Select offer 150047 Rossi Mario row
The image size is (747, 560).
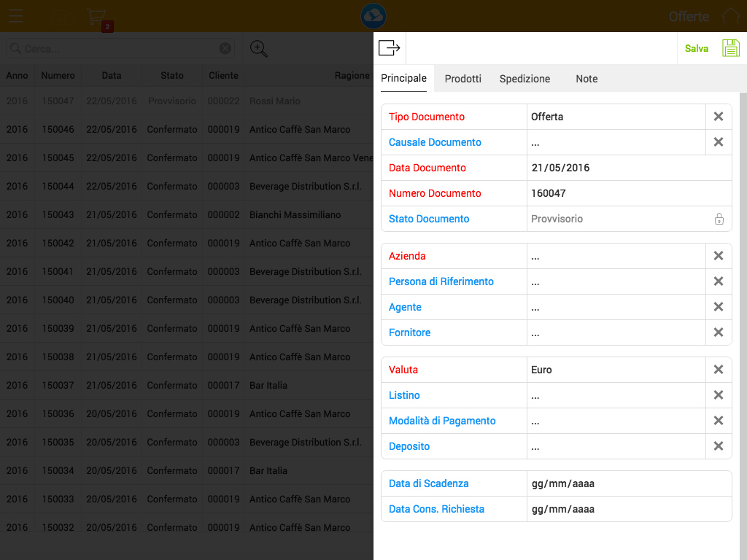point(187,101)
